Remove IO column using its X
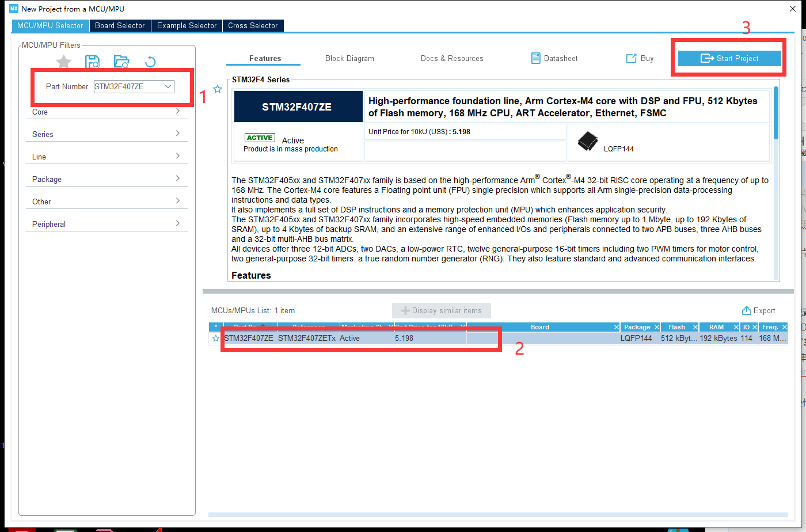Image resolution: width=806 pixels, height=532 pixels. coord(755,327)
